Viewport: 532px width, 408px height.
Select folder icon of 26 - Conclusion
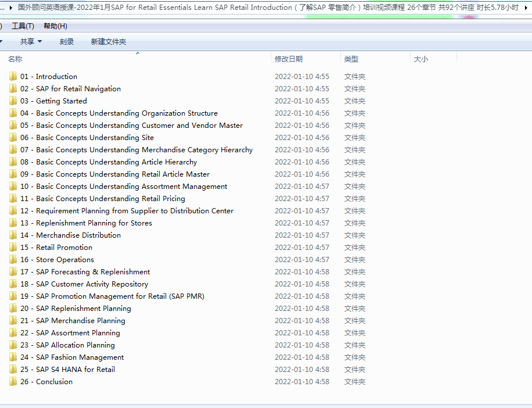(13, 381)
